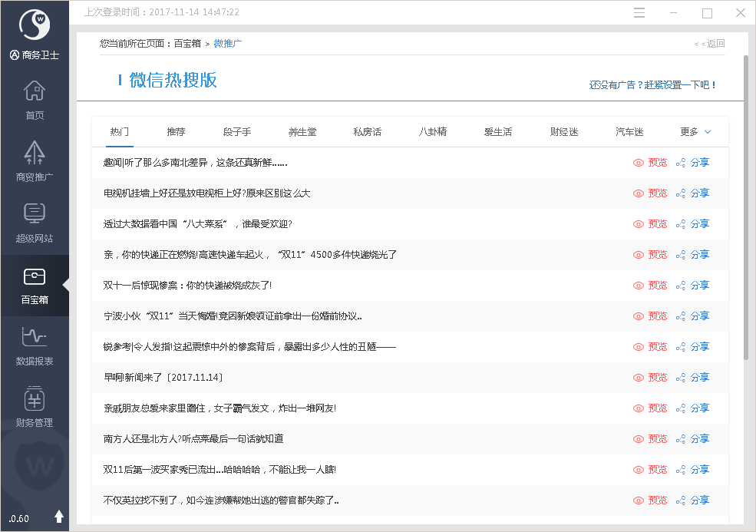The height and width of the screenshot is (532, 756).
Task: Click the upward arrow icon at bottom left
Action: [59, 516]
